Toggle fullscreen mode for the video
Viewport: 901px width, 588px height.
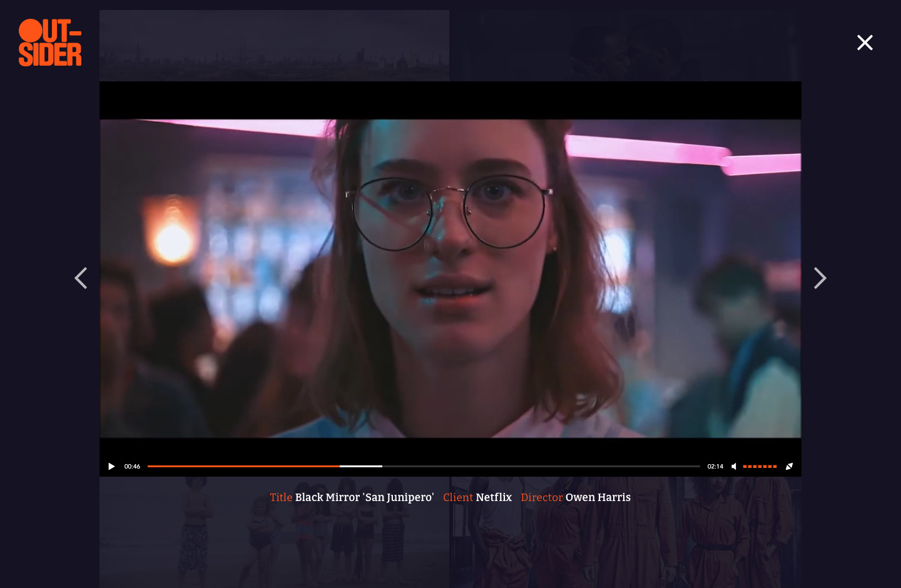click(790, 467)
